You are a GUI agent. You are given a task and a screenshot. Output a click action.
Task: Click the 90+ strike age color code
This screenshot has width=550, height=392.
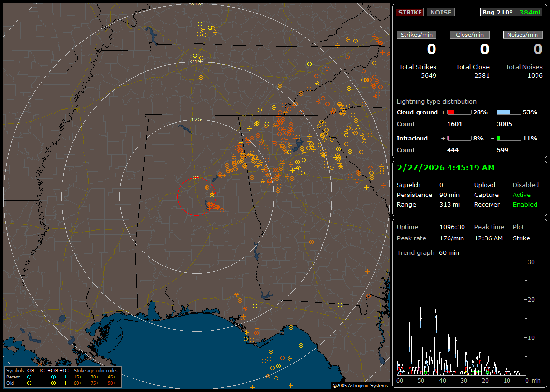pos(112,383)
